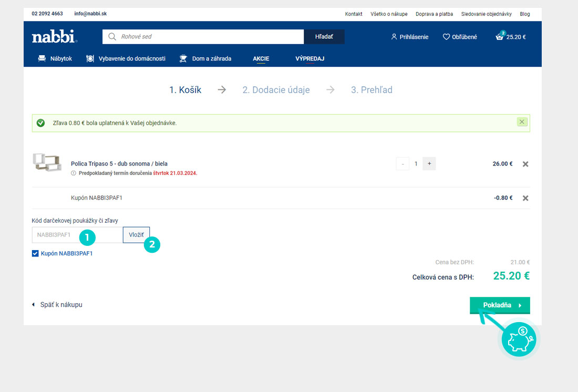The width and height of the screenshot is (578, 392).
Task: Remove the Kupón NABBI3PAF1 discount row
Action: tap(525, 198)
